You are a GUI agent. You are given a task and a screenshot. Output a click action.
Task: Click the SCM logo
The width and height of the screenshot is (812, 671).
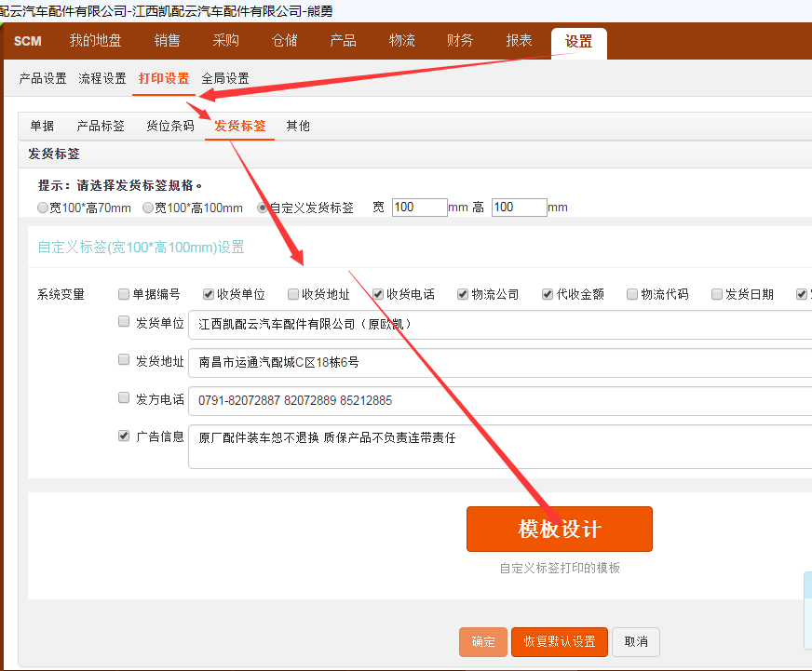[28, 41]
